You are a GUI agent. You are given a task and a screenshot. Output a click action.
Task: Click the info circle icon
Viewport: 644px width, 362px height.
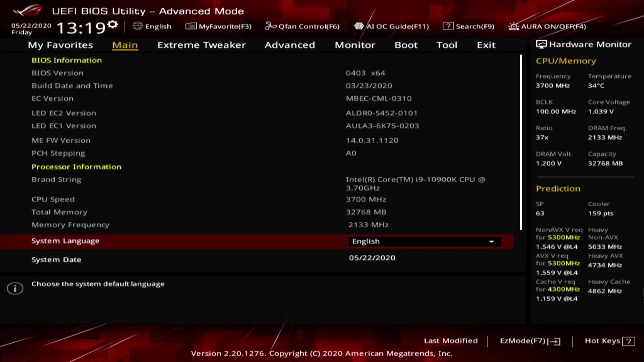[15, 288]
